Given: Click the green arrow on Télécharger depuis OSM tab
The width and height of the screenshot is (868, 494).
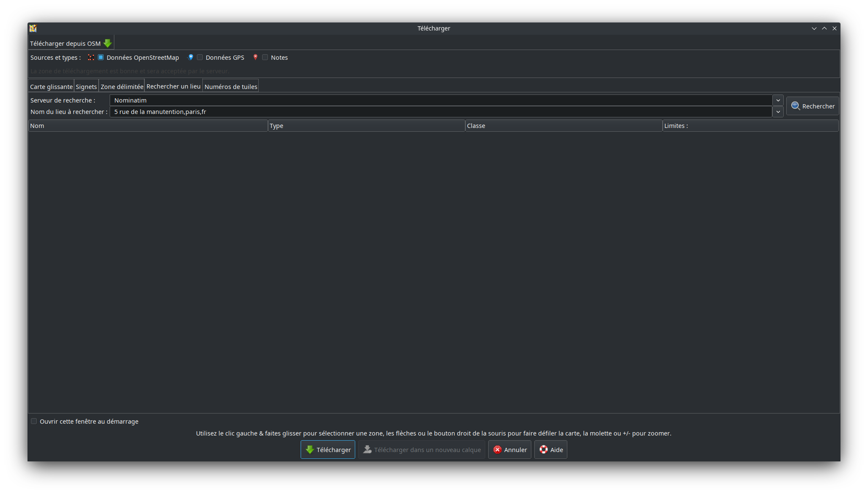Looking at the screenshot, I should coord(108,43).
